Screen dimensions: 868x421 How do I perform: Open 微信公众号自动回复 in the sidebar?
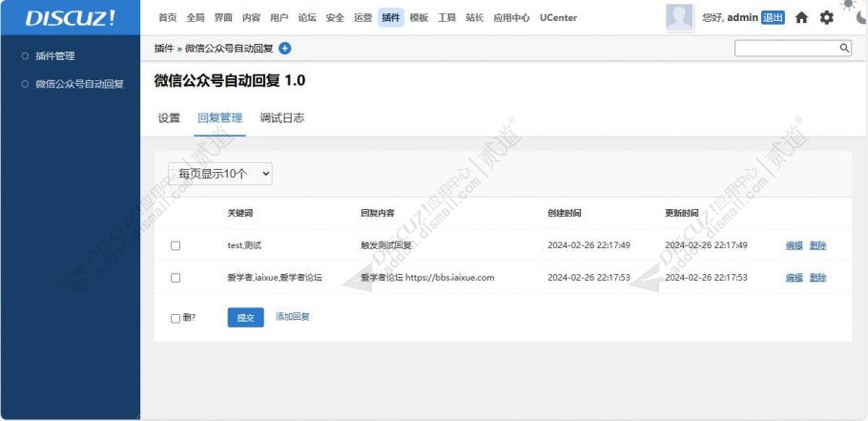(79, 84)
